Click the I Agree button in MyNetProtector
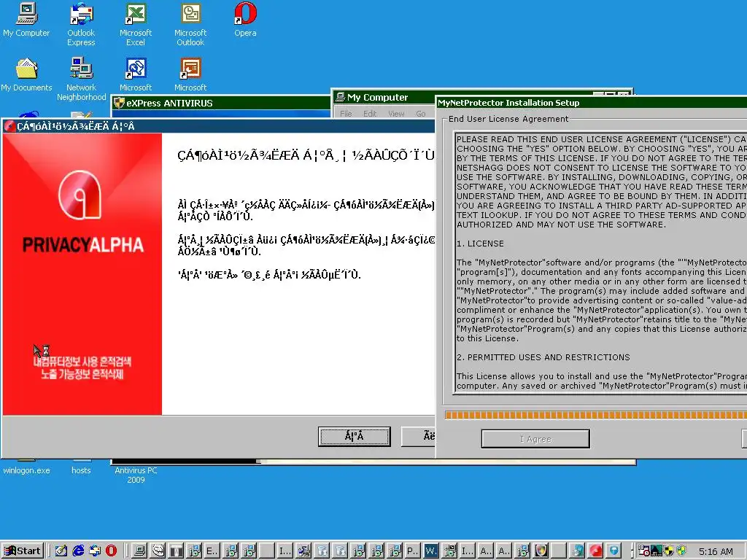 pyautogui.click(x=535, y=438)
